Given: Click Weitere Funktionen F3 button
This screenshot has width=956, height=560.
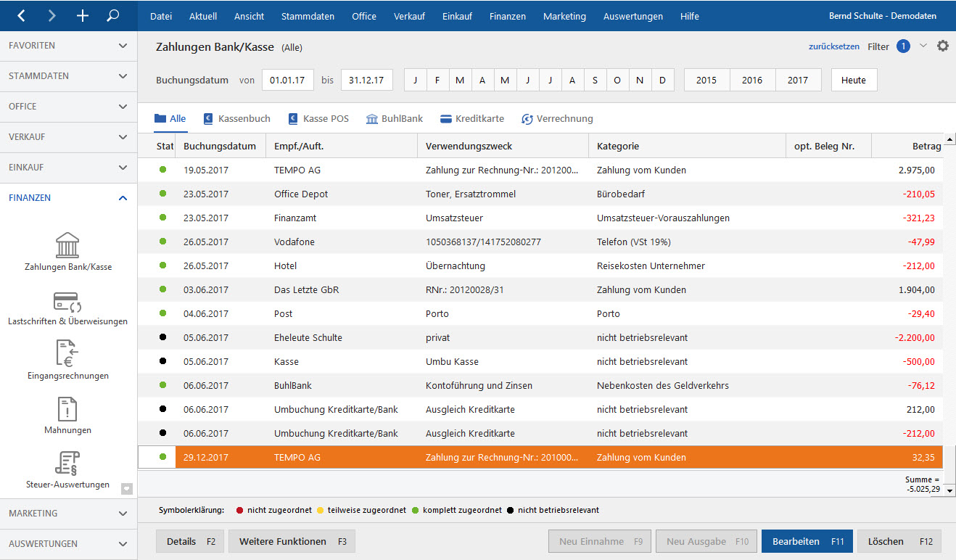Looking at the screenshot, I should [x=292, y=541].
